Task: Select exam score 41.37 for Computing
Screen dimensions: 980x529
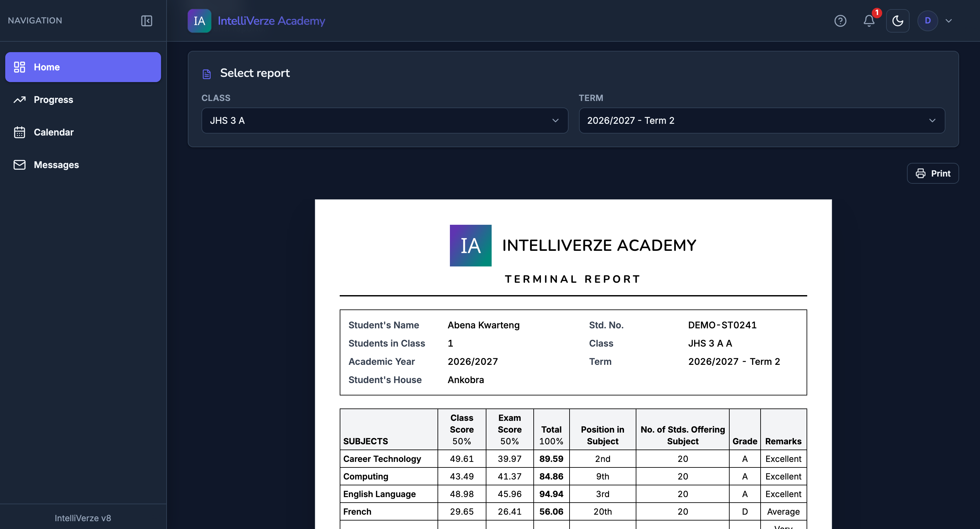Action: coord(510,476)
